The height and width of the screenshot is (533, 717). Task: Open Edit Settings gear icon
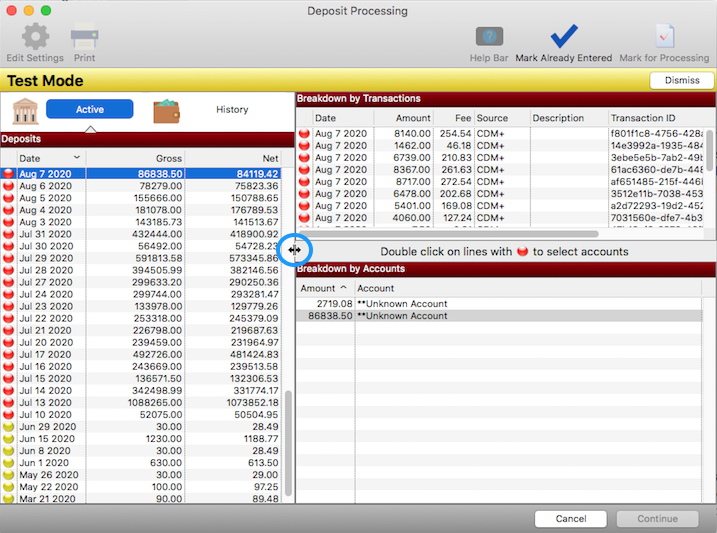[x=35, y=37]
